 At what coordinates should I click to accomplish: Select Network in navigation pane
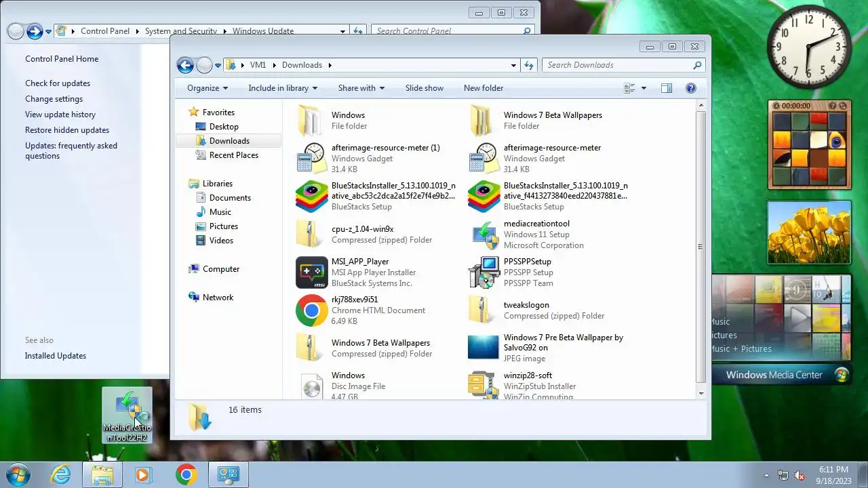pyautogui.click(x=218, y=298)
